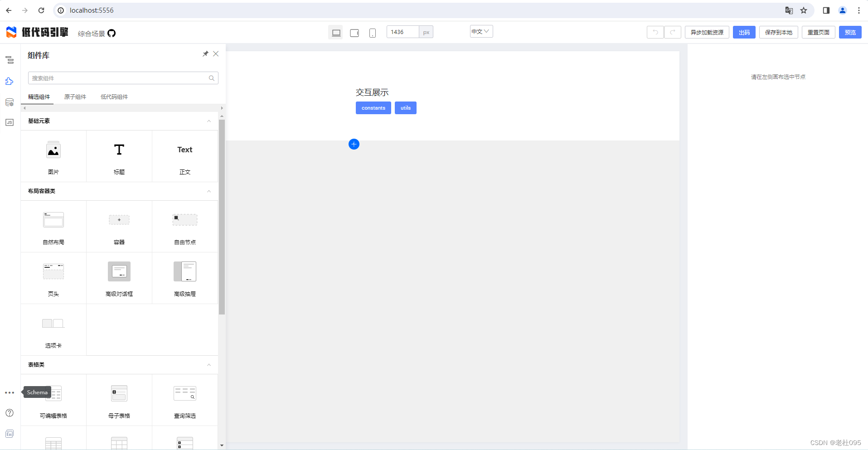This screenshot has width=868, height=450.
Task: Switch to desktop device view
Action: 336,32
